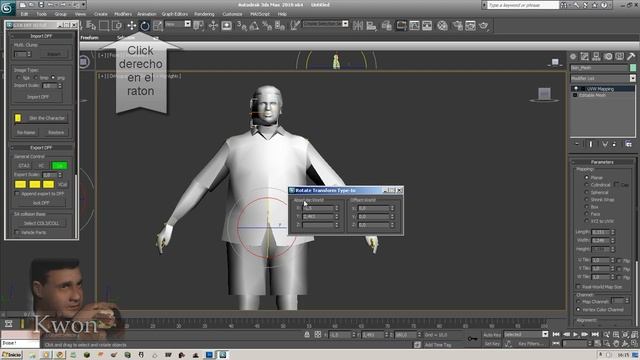Image resolution: width=640 pixels, height=360 pixels.
Task: Click the 3ds Max application logo button
Action: 7,7
